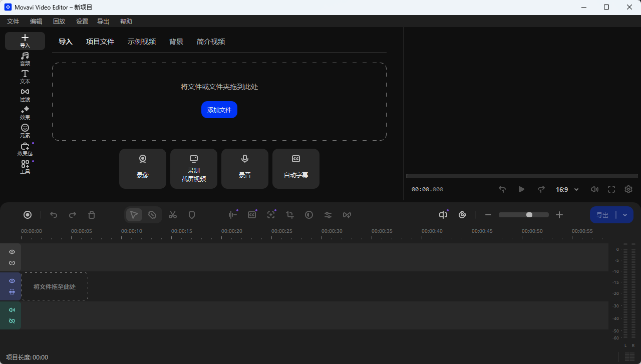This screenshot has width=641, height=364.
Task: Play the preview video
Action: tap(521, 189)
